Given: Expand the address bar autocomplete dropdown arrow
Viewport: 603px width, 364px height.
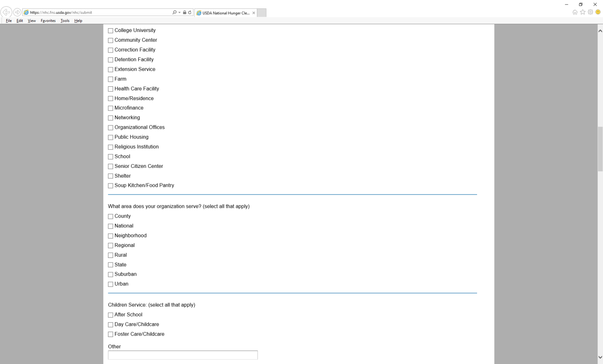Looking at the screenshot, I should pyautogui.click(x=179, y=13).
